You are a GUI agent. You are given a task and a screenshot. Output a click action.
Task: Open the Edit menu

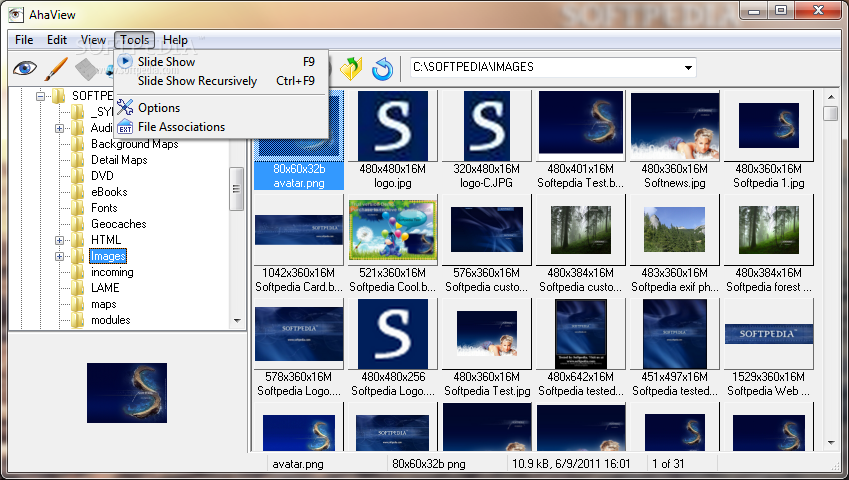tap(57, 40)
